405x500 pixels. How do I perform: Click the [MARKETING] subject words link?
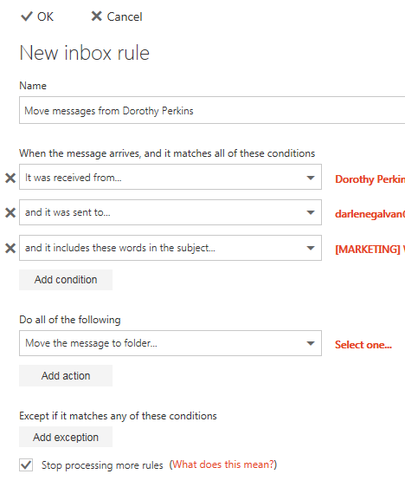(x=370, y=249)
